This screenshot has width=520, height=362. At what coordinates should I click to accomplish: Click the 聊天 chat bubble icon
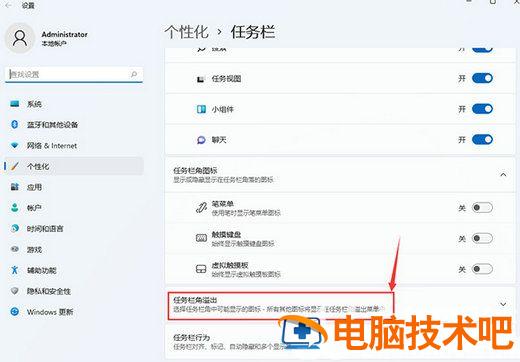click(201, 140)
